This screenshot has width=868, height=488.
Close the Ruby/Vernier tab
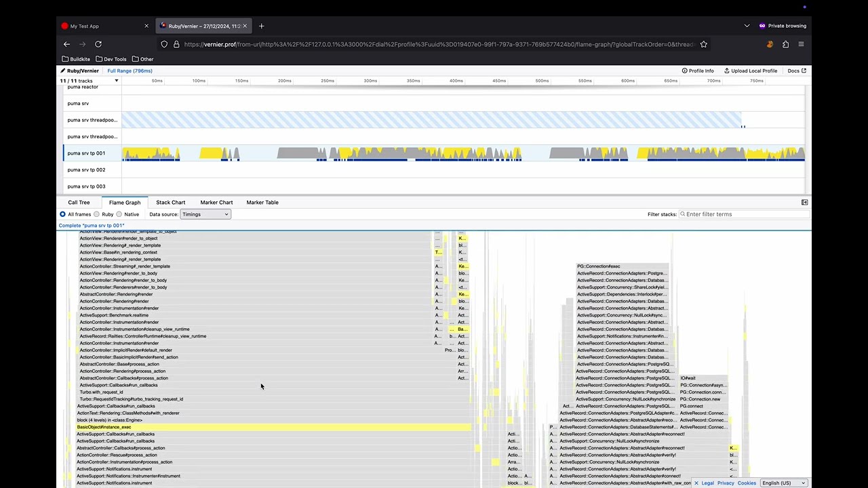[x=246, y=26]
